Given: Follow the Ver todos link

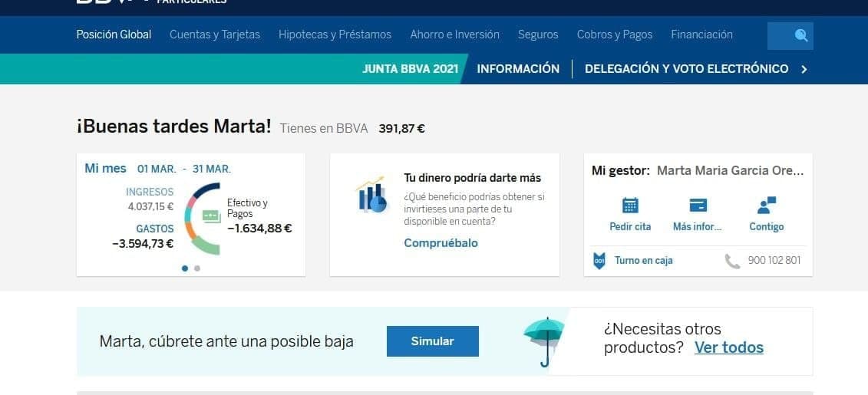Looking at the screenshot, I should pyautogui.click(x=728, y=347).
